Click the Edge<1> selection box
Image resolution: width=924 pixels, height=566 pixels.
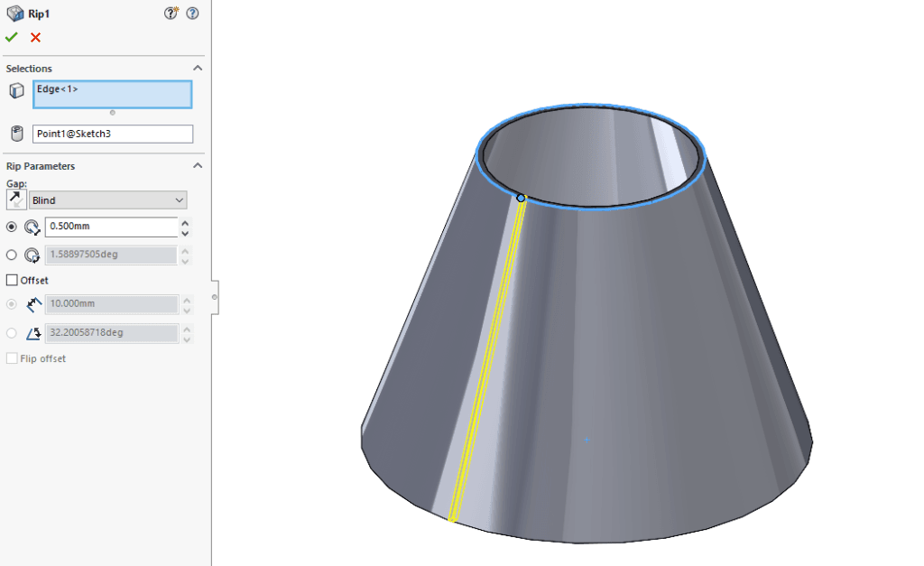113,95
